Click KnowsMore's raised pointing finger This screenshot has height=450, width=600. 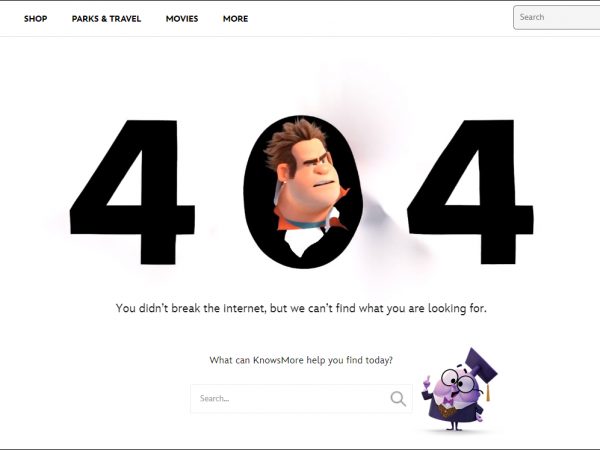point(426,382)
